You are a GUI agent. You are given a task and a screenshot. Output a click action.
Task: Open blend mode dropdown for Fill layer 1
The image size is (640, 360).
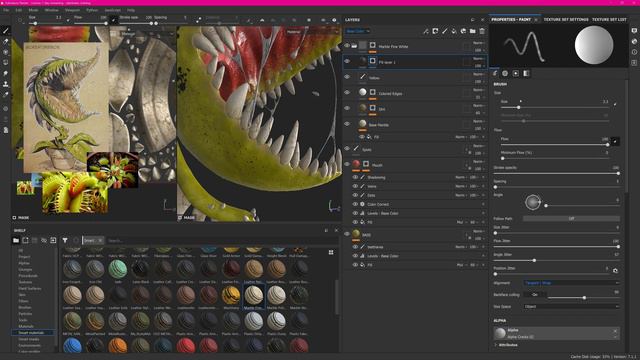[x=479, y=58]
